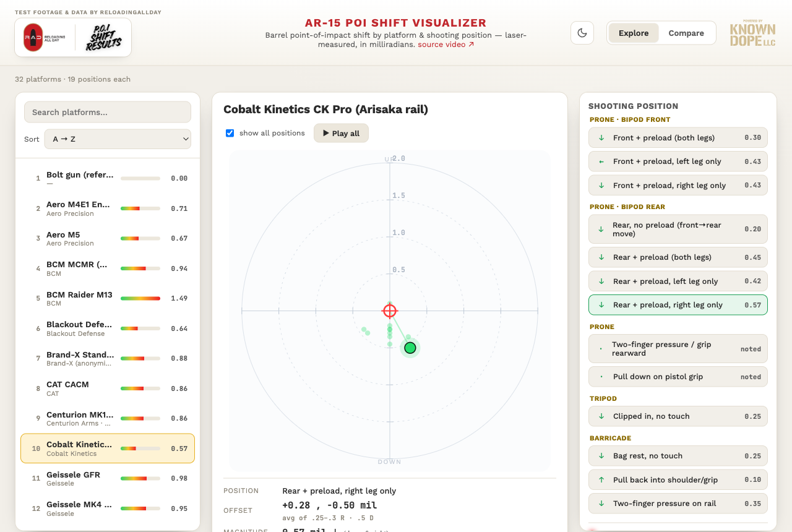Click the AR-15 POI Shift Visualizer title

click(x=396, y=23)
